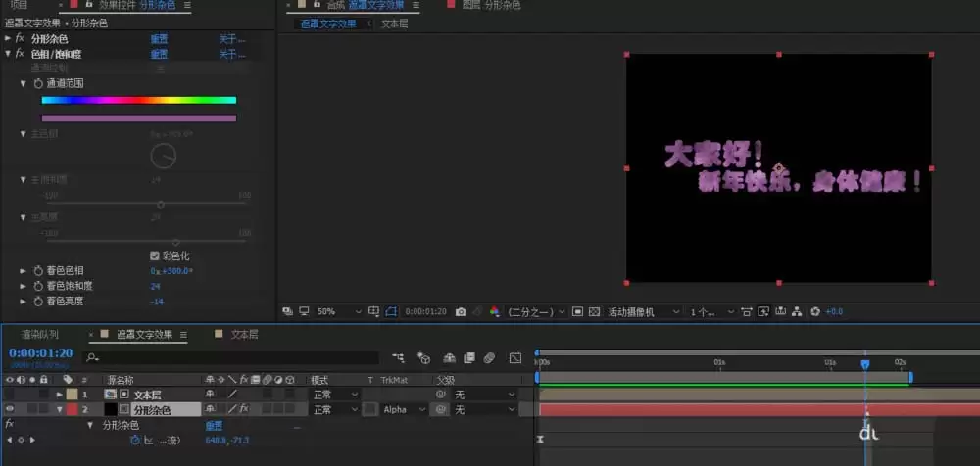Open the show channel RGB color icon

point(494,311)
